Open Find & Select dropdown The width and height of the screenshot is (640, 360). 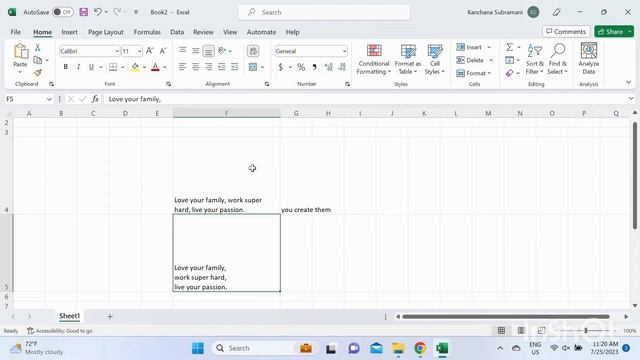coord(558,60)
